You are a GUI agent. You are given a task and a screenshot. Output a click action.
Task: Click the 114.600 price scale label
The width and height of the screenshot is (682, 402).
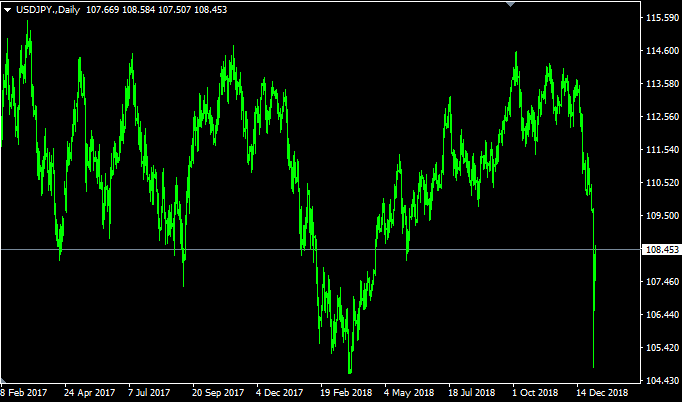663,51
